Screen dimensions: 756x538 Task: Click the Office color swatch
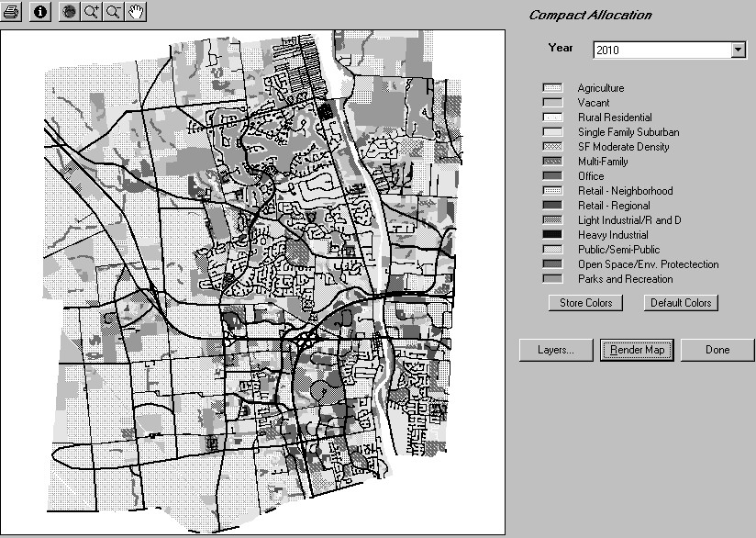coord(552,175)
